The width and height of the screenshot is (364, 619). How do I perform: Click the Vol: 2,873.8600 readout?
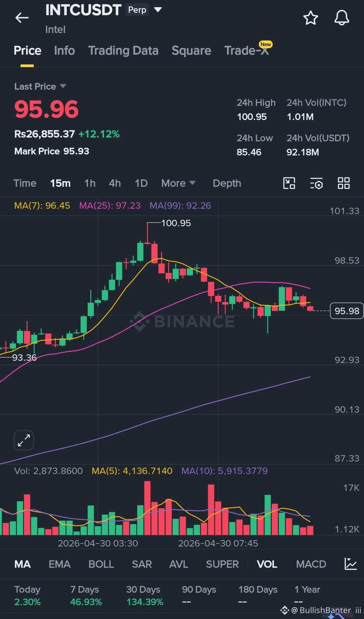[x=49, y=471]
